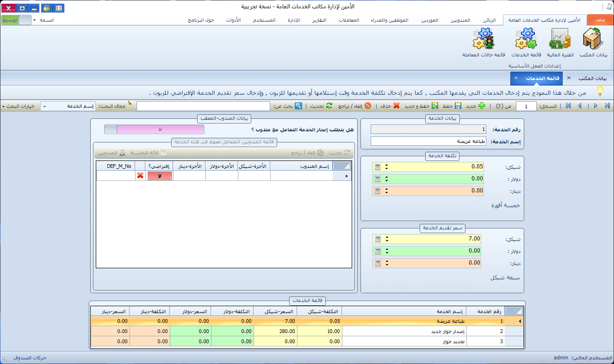Open the حول البرنامج ribbon tab
Image resolution: width=614 pixels, height=364 pixels.
tap(201, 20)
